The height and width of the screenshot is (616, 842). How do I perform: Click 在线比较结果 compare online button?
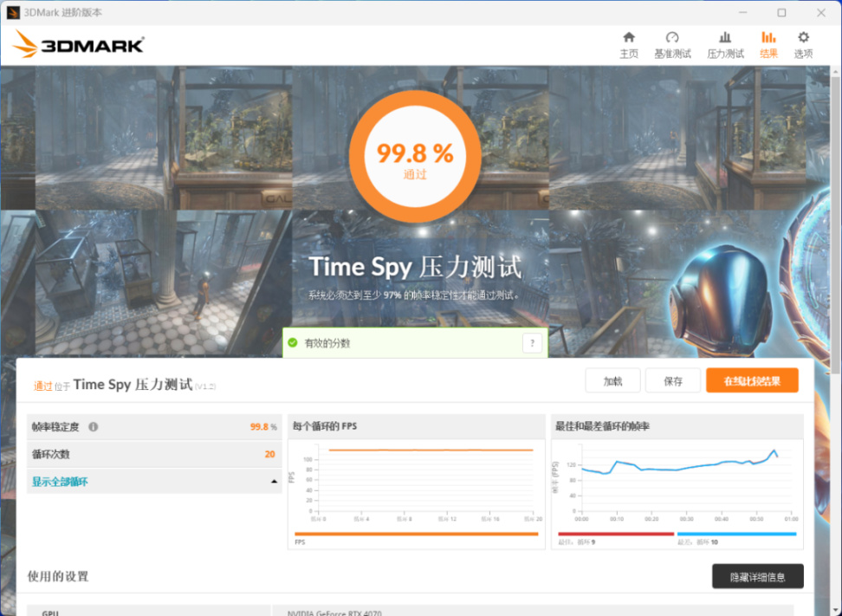(x=752, y=380)
